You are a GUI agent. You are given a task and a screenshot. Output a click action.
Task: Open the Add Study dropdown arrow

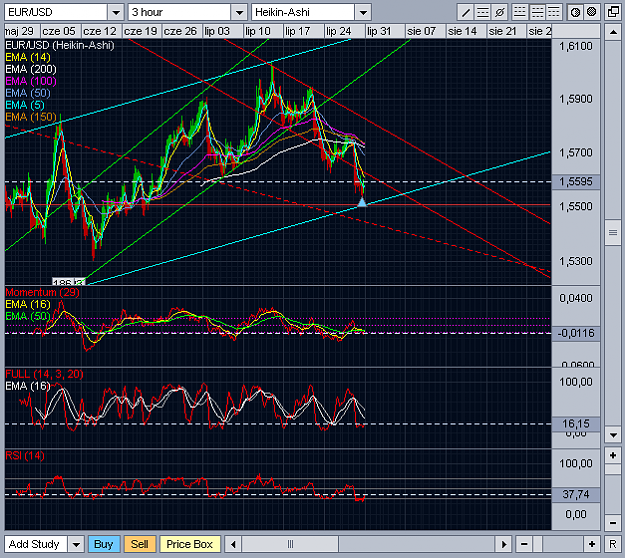click(x=76, y=544)
